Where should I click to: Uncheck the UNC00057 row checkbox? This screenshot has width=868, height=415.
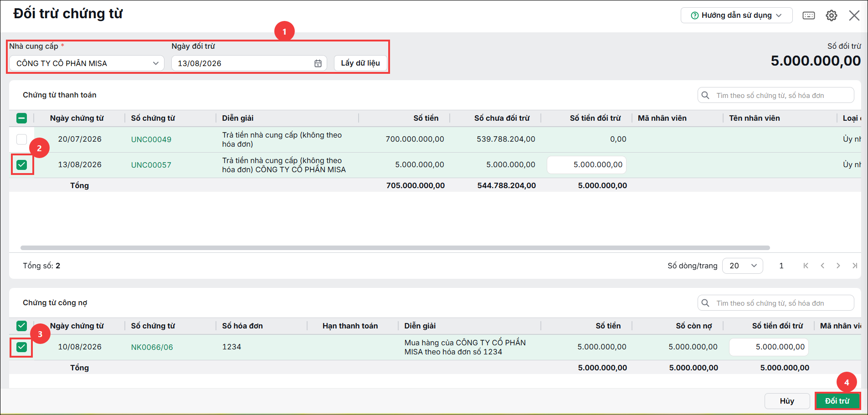click(21, 164)
